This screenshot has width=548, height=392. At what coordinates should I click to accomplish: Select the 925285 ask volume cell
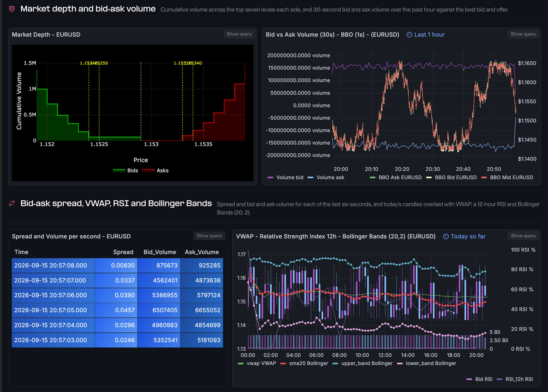202,265
